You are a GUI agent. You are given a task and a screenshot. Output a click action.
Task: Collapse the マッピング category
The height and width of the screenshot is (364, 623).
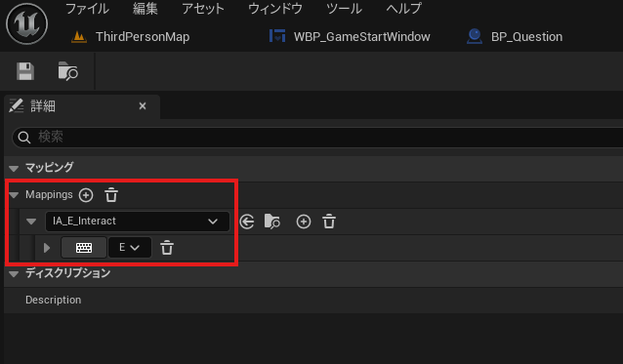(x=14, y=168)
